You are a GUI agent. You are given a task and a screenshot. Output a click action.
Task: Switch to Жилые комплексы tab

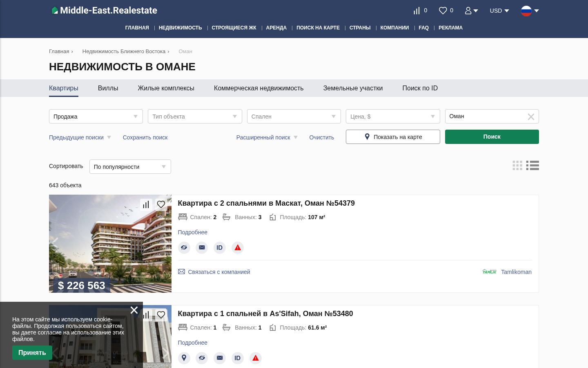point(166,88)
